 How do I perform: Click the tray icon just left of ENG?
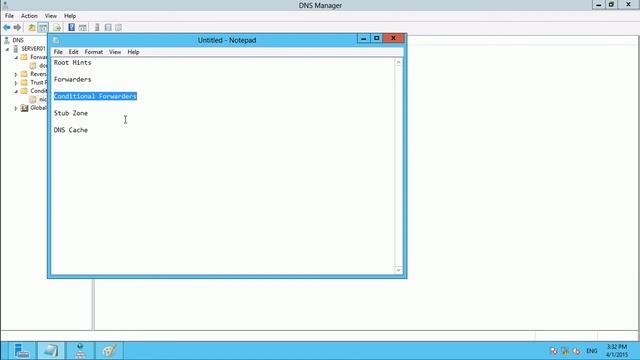576,351
